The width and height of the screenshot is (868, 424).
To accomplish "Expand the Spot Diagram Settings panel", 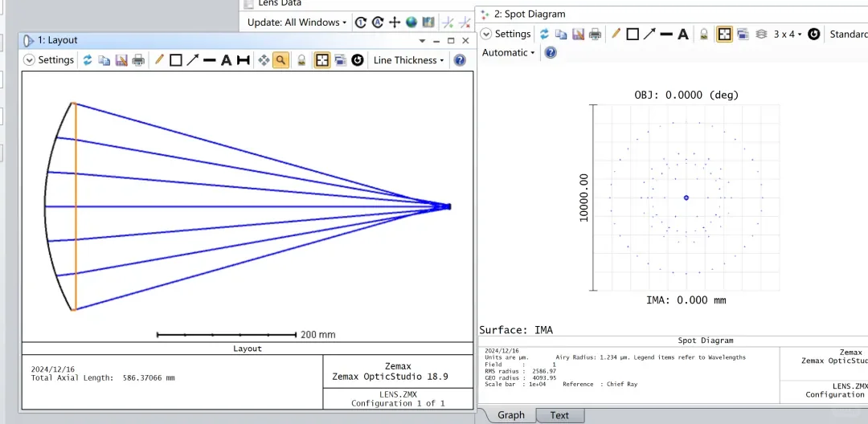I will click(506, 35).
